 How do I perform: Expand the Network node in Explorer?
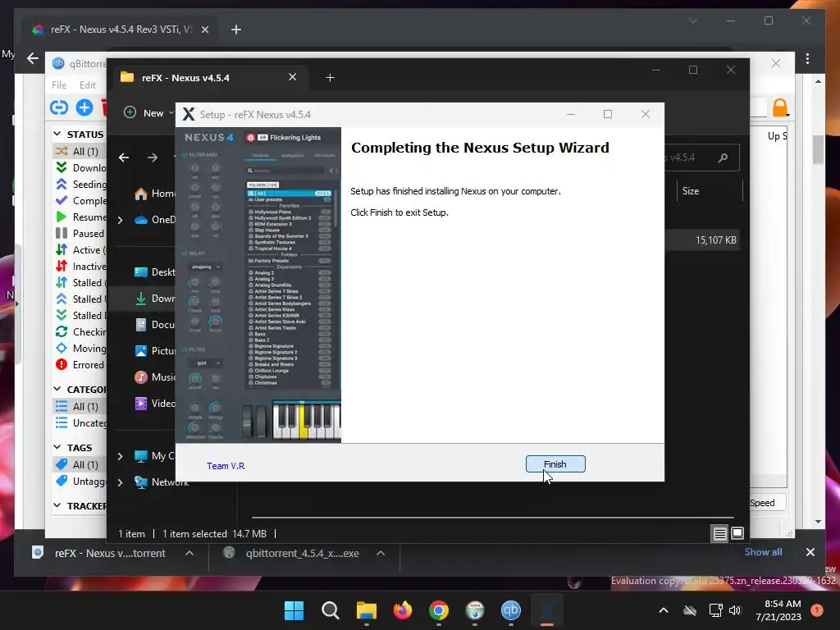coord(120,482)
